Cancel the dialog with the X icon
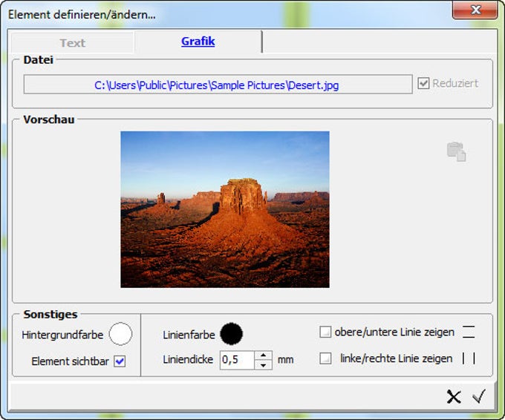The height and width of the screenshot is (420, 505). tap(454, 396)
